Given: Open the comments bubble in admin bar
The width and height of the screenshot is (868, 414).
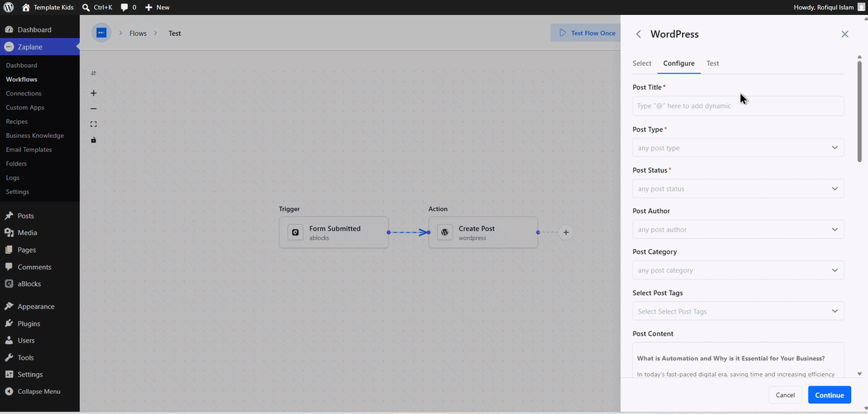Looking at the screenshot, I should (124, 7).
